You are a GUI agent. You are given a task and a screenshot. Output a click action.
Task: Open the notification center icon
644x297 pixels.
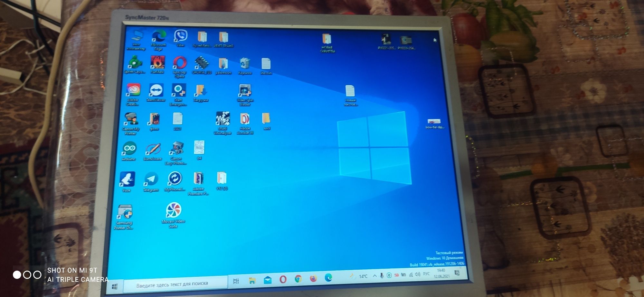coord(457,273)
